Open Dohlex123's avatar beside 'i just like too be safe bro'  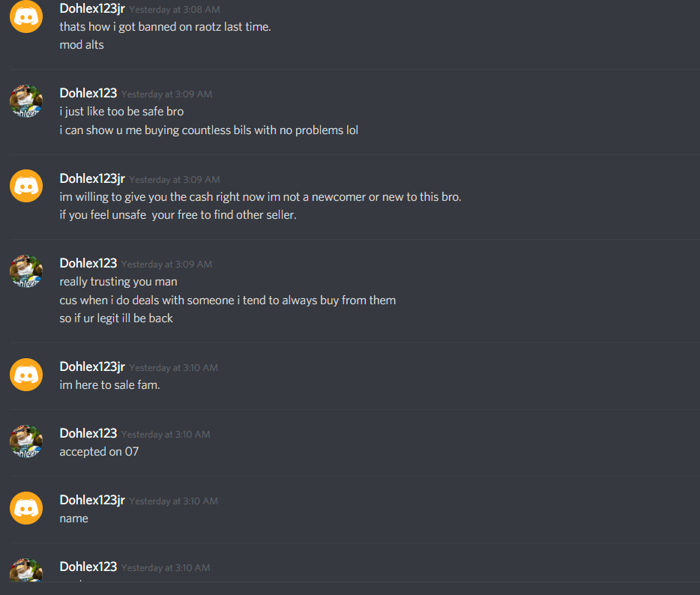pyautogui.click(x=26, y=101)
